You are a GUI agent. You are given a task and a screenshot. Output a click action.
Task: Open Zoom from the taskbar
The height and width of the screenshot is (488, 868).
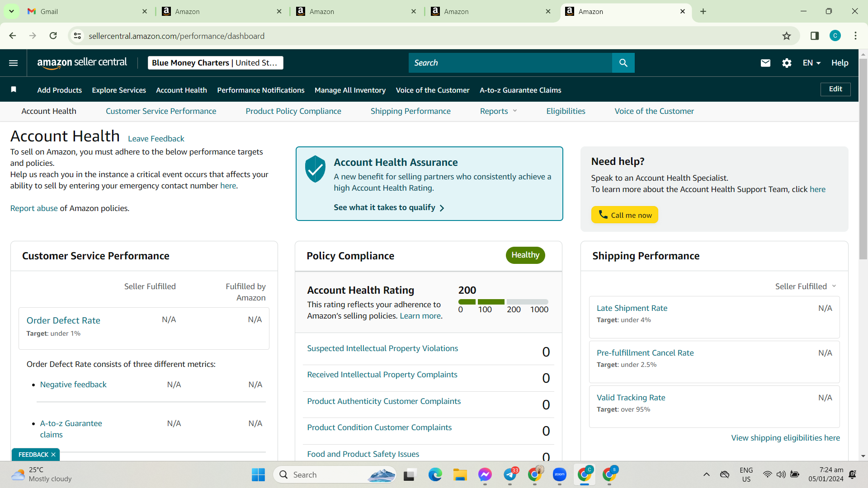[x=560, y=474]
